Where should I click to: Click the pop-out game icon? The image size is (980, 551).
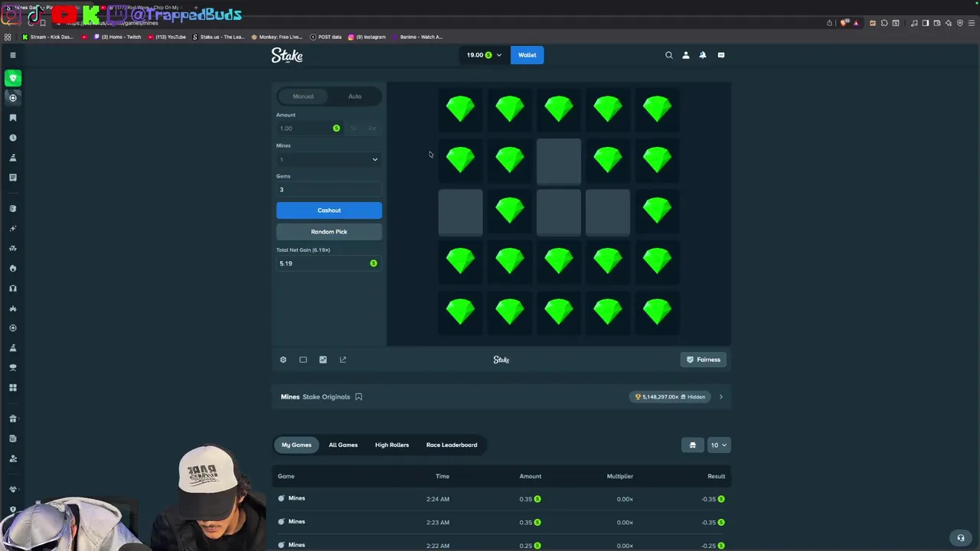343,360
